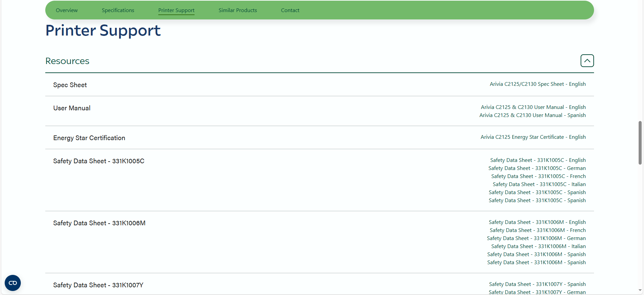The image size is (644, 295).
Task: Open Safety Data Sheet 331K1005C - English
Action: (538, 160)
